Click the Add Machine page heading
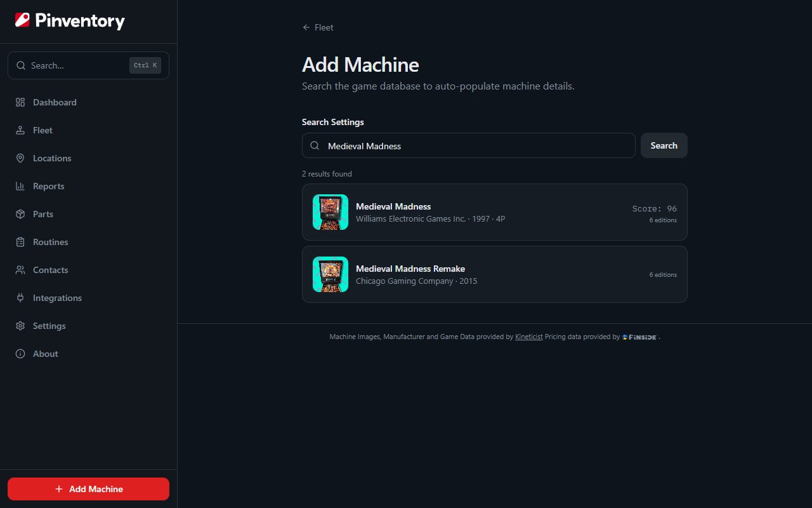Image resolution: width=812 pixels, height=508 pixels. pos(360,65)
